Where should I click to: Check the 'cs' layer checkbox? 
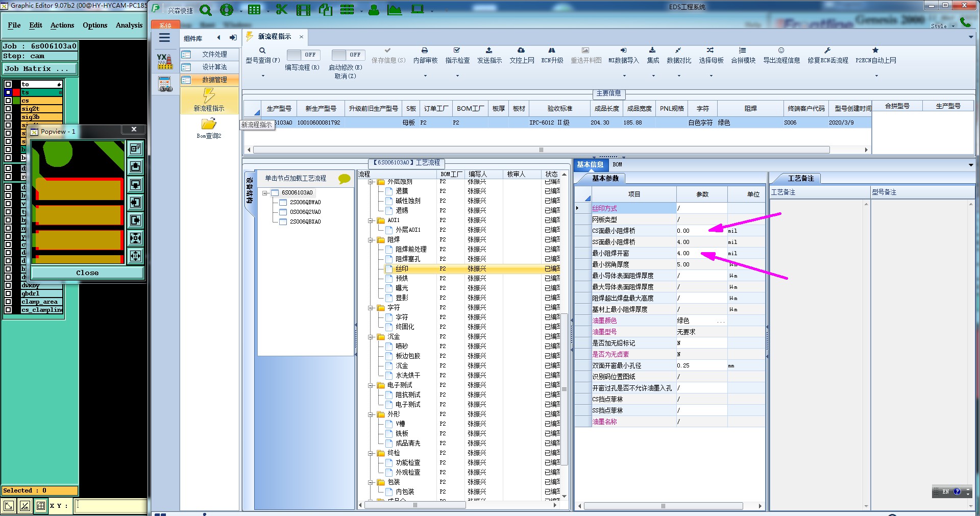tap(8, 101)
